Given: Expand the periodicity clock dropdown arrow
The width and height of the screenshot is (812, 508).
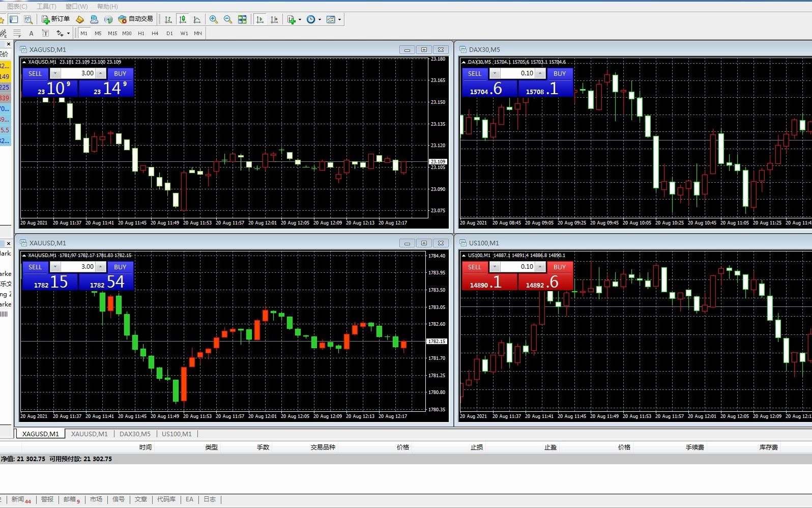Looking at the screenshot, I should click(x=320, y=19).
